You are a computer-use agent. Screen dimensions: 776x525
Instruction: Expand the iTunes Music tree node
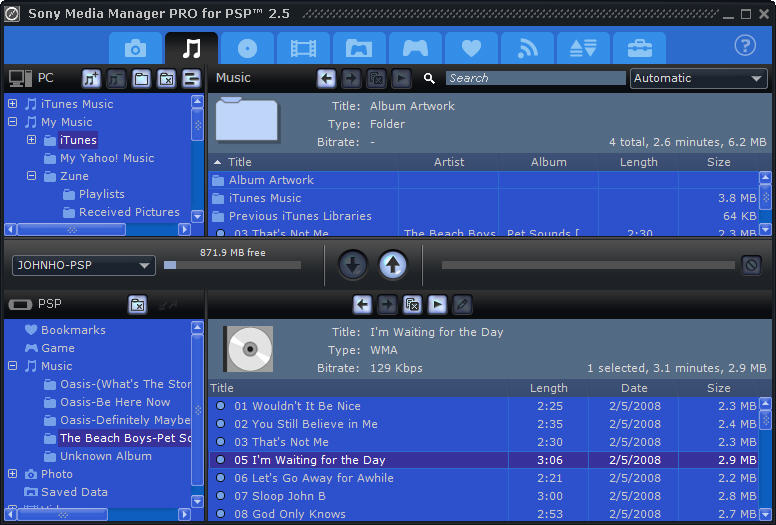coord(12,104)
